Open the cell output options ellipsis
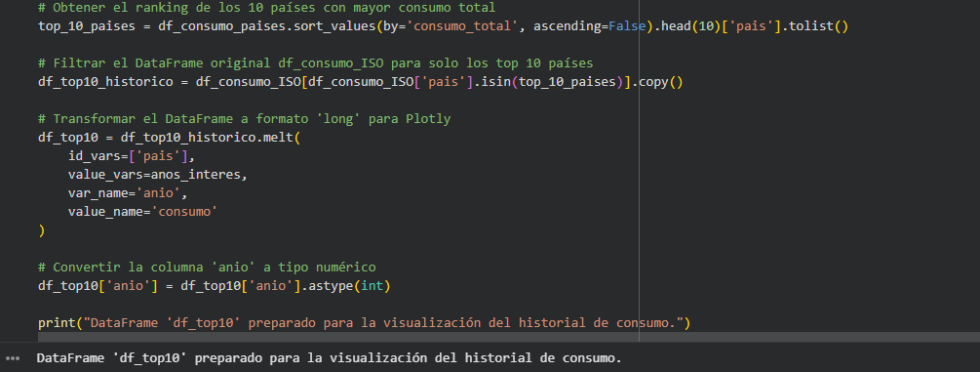Screen dimensions: 980x372 coord(14,359)
